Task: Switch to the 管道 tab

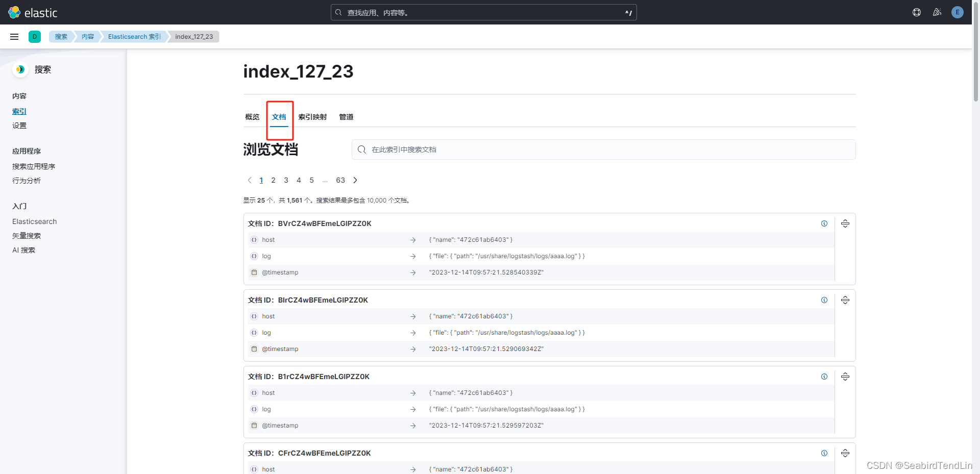Action: click(346, 117)
